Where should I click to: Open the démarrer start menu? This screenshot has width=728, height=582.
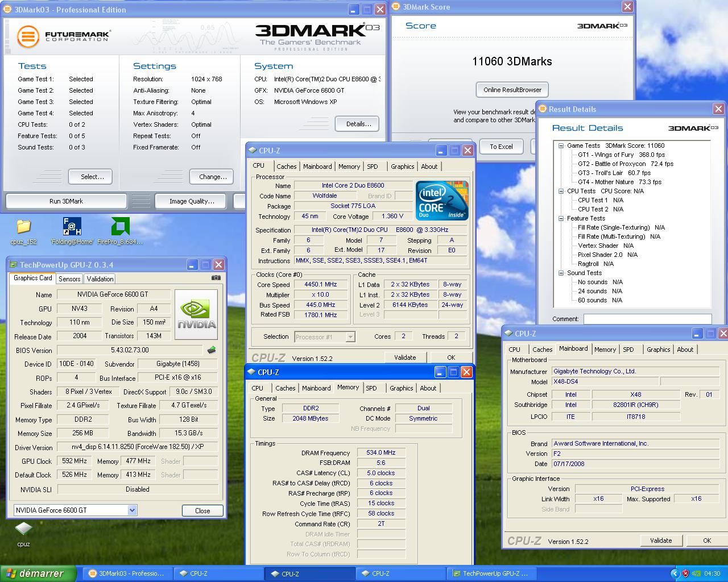pyautogui.click(x=38, y=573)
